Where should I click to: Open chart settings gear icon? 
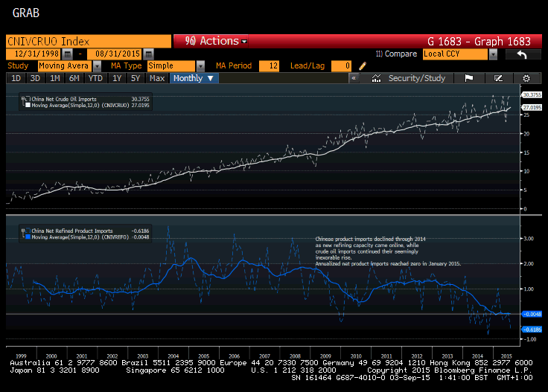point(526,78)
